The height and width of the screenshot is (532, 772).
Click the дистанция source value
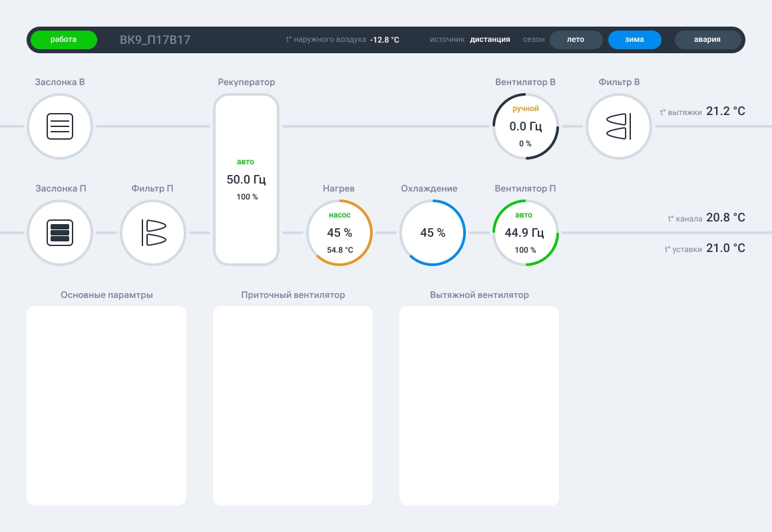pos(490,40)
